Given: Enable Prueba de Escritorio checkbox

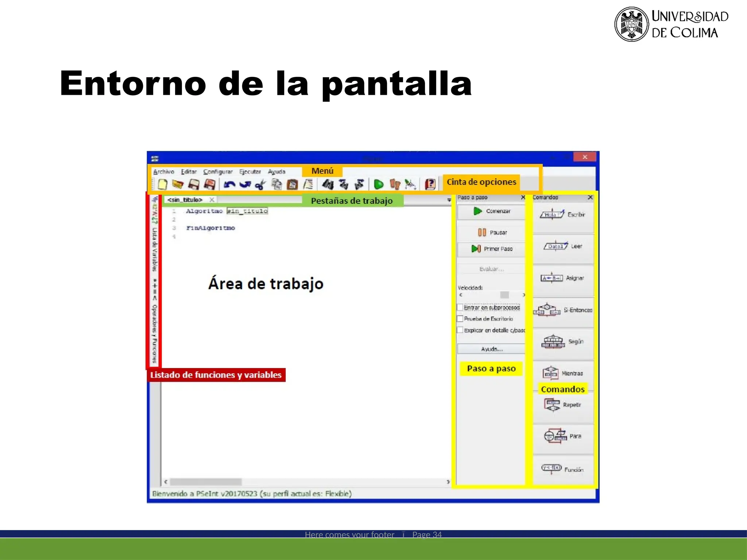Looking at the screenshot, I should click(460, 319).
